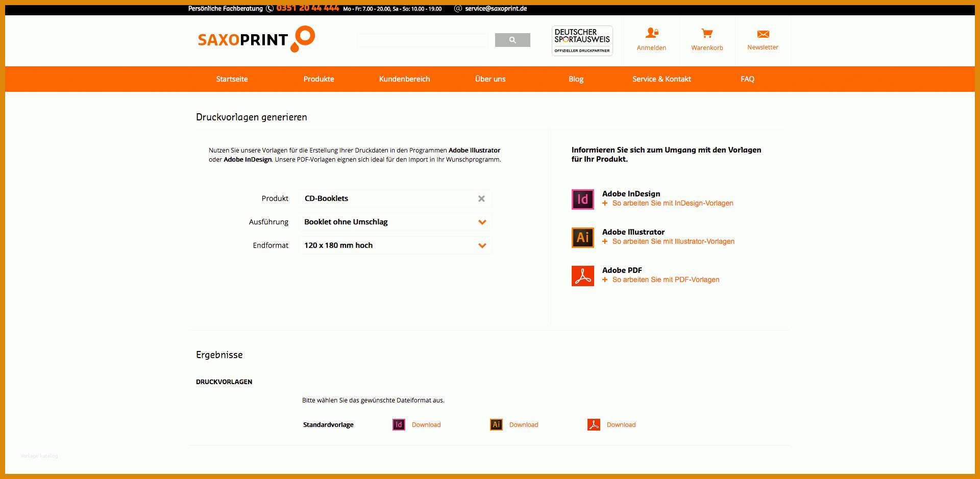
Task: Click the Newsletter envelope icon
Action: (x=763, y=34)
